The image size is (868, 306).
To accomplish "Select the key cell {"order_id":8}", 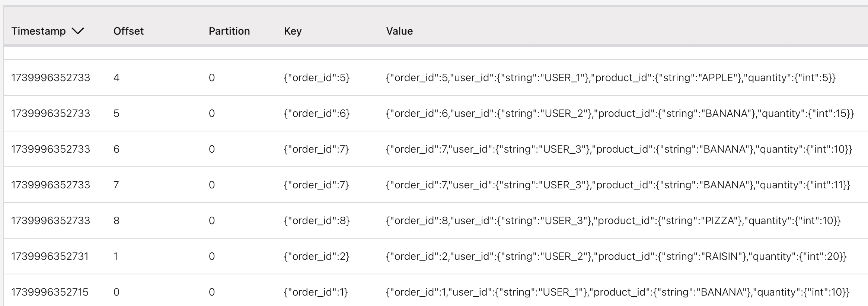I will point(317,221).
